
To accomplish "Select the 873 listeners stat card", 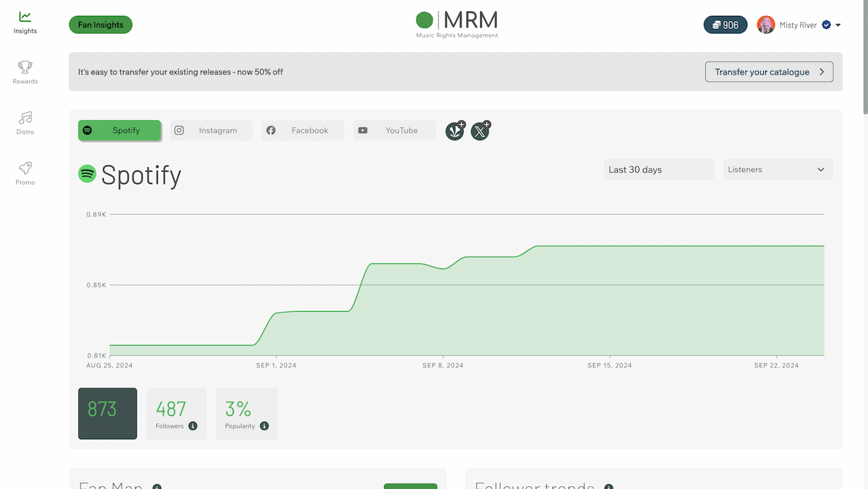I will (x=107, y=413).
